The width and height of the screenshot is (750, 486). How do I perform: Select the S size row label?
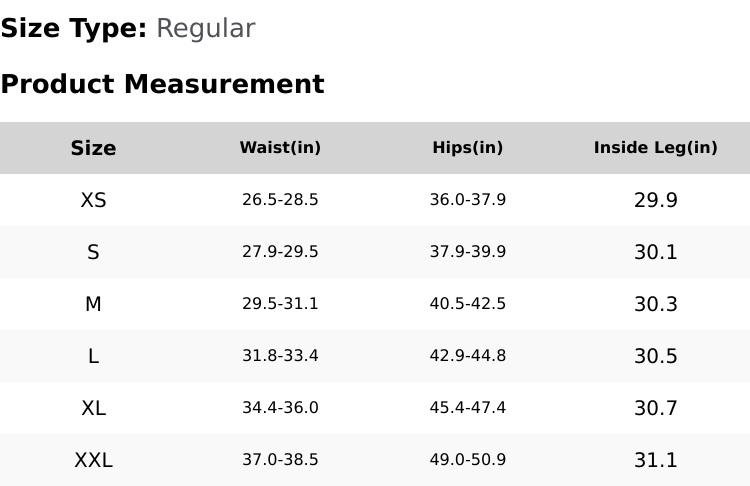coord(93,252)
